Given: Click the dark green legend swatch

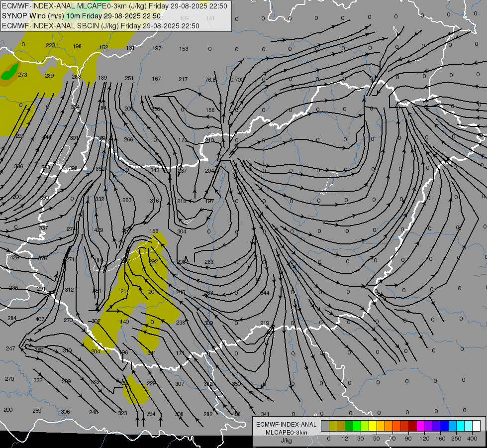Looking at the screenshot, I should coord(349,426).
